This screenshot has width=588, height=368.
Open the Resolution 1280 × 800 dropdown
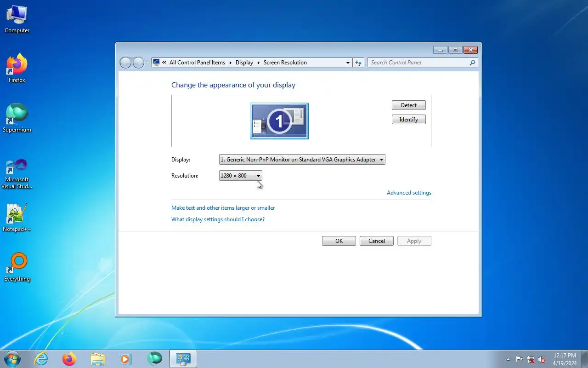(241, 176)
